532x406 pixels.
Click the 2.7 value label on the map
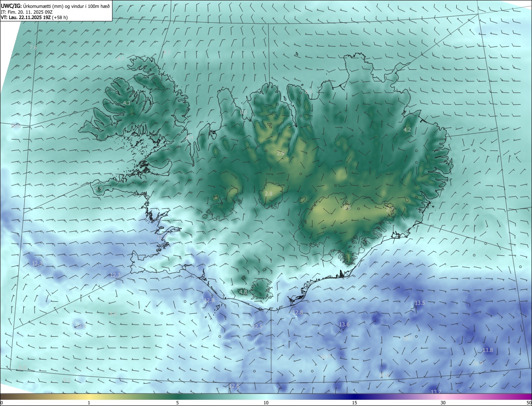(x=389, y=210)
